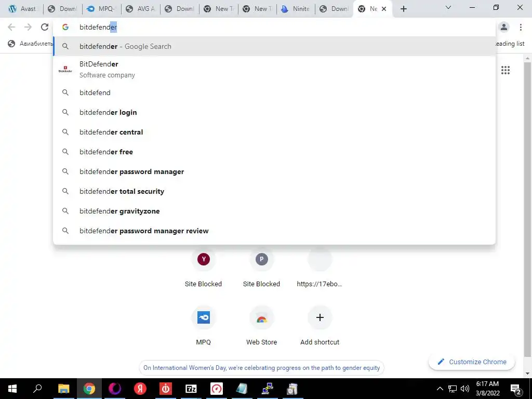Open the Chrome three-dot menu
The width and height of the screenshot is (532, 399).
tap(521, 27)
